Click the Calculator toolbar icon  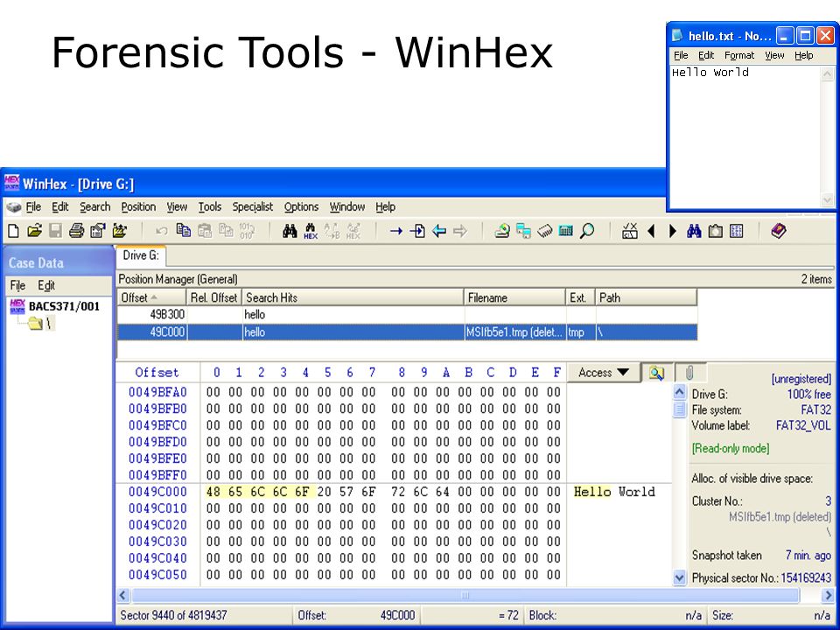[566, 231]
